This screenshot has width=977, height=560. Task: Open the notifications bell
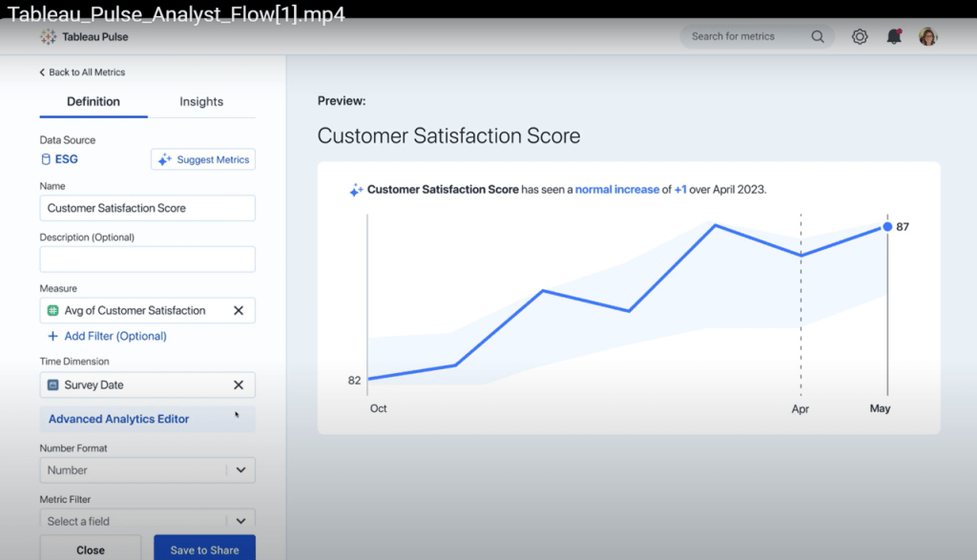(x=894, y=36)
